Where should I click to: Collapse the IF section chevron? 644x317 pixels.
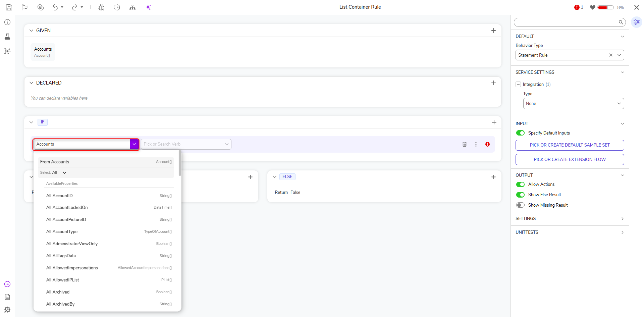point(31,122)
